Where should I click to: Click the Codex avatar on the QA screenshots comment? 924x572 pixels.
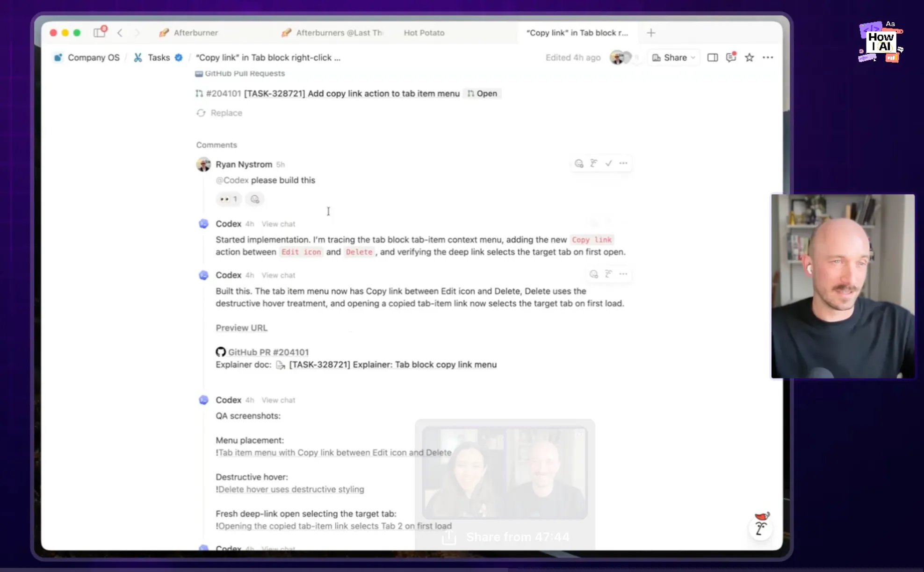point(203,400)
